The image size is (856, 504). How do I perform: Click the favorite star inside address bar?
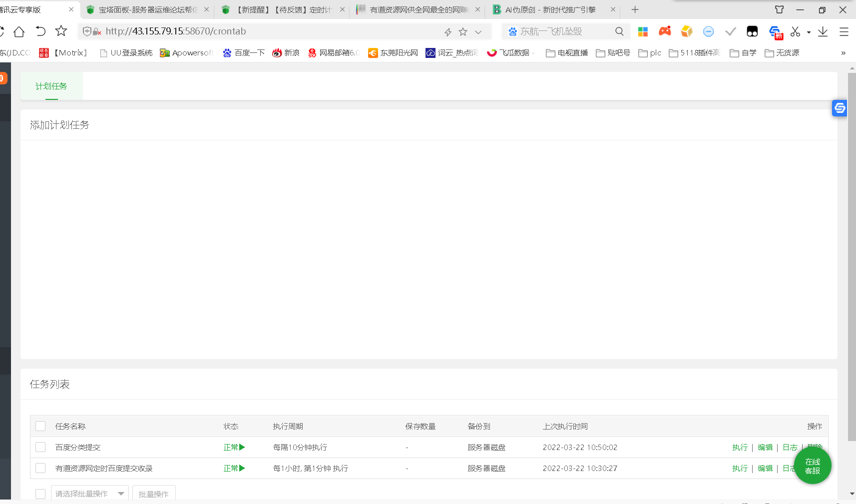pyautogui.click(x=463, y=32)
